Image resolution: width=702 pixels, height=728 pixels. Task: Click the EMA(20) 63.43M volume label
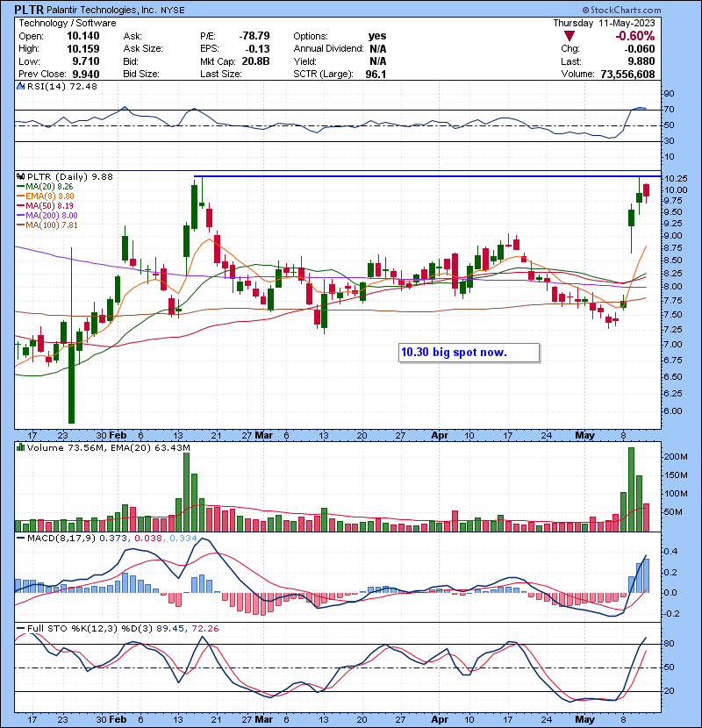coord(151,448)
